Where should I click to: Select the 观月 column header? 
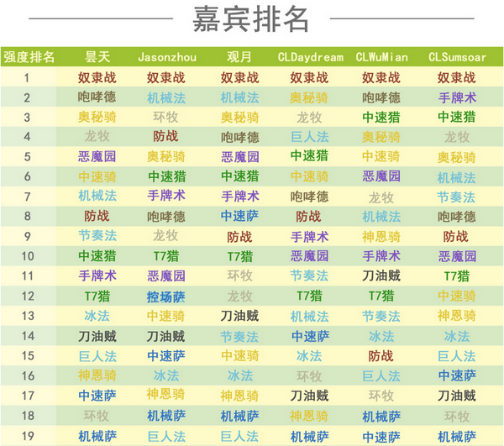[x=239, y=57]
